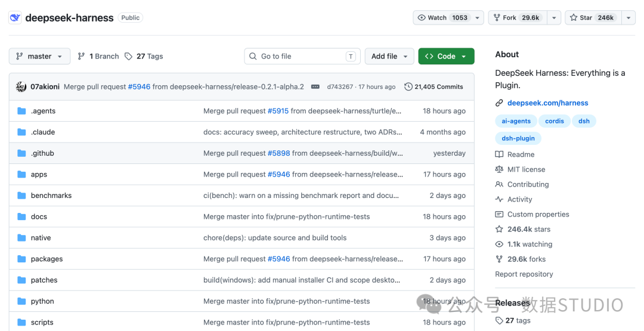644x331 pixels.
Task: Click the benchmarks folder icon
Action: tap(22, 196)
